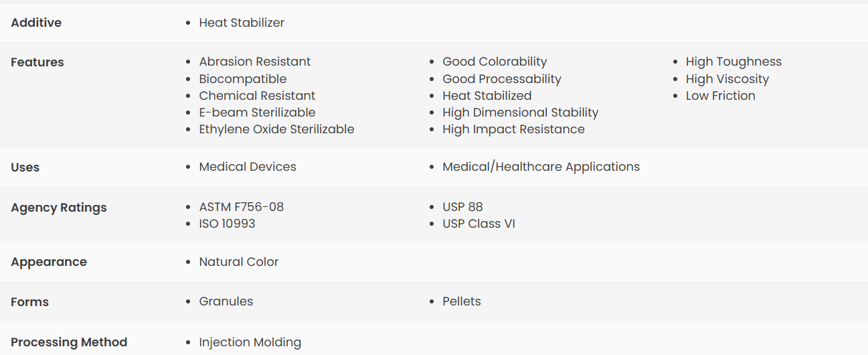868x355 pixels.
Task: Select ISO 10993 agency rating
Action: pos(227,224)
